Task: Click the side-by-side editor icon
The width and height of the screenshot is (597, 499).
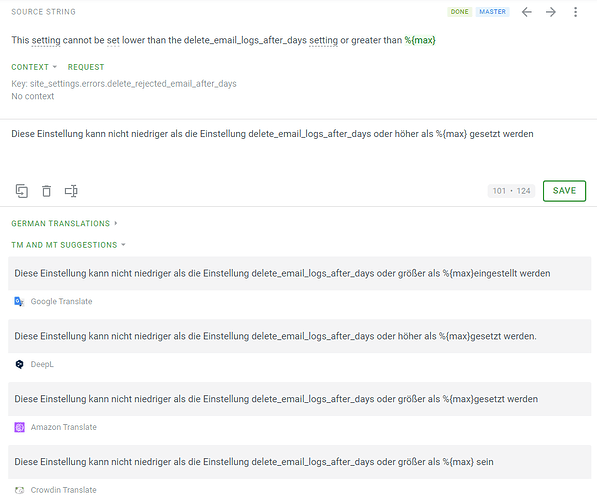Action: click(71, 191)
